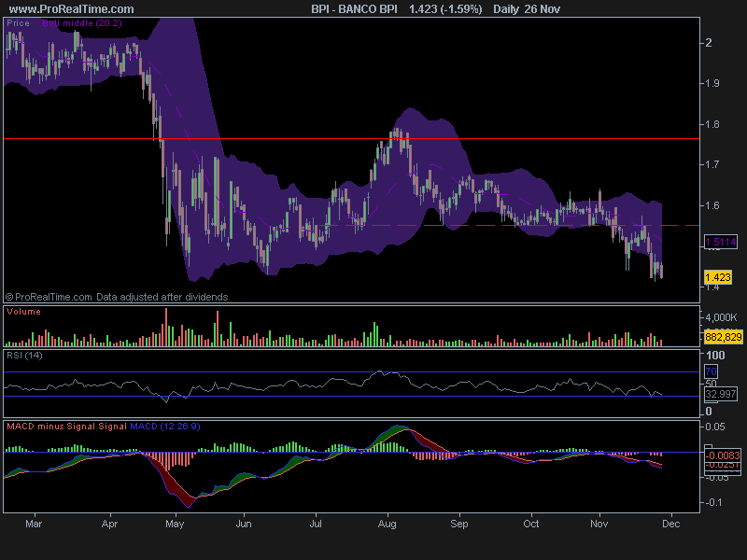The height and width of the screenshot is (560, 747).
Task: Click the blue 70 RSI level tag
Action: 711,371
